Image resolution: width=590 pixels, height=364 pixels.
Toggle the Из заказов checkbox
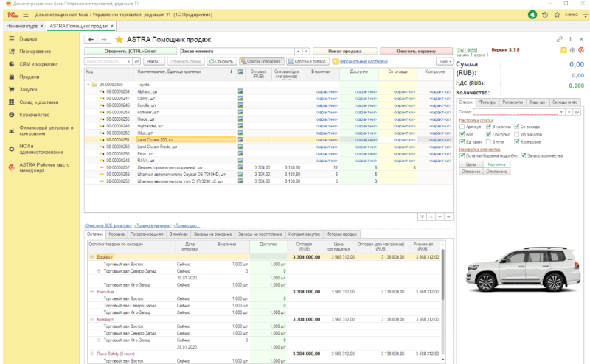click(516, 134)
